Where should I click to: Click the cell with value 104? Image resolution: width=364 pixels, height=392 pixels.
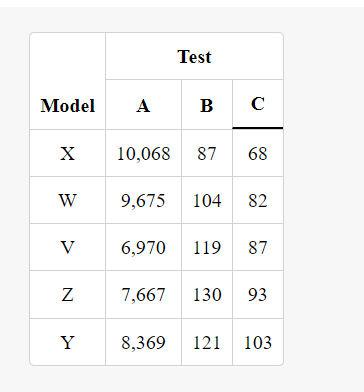pyautogui.click(x=207, y=200)
